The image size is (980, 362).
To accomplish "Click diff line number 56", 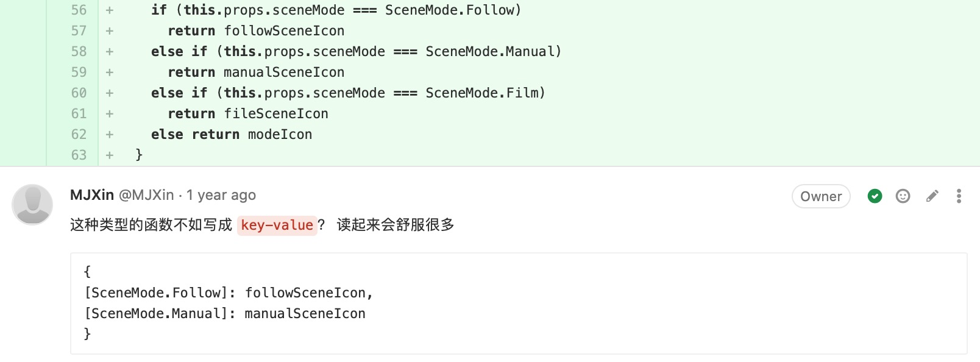I will pos(79,10).
